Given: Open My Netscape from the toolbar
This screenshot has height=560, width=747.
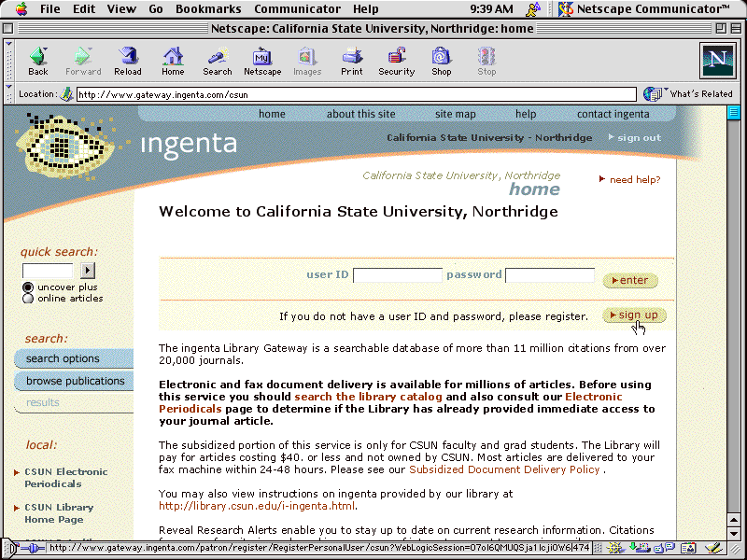Looking at the screenshot, I should (262, 62).
